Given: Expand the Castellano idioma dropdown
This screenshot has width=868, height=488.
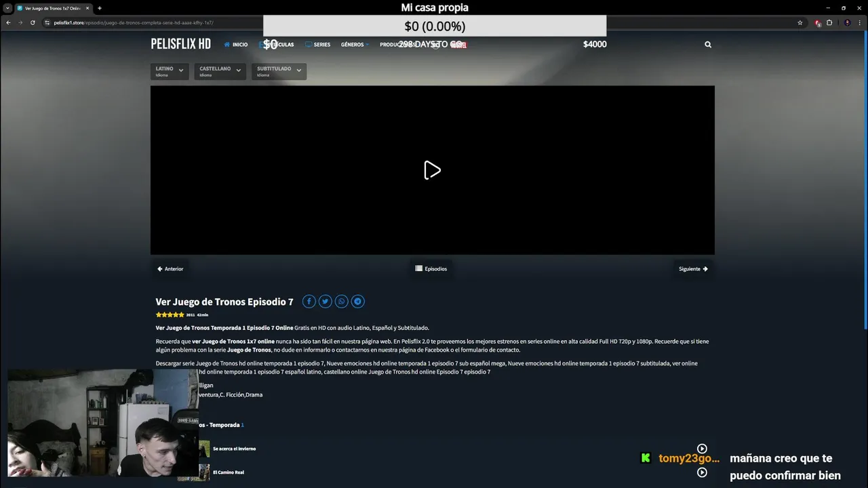Looking at the screenshot, I should coord(220,71).
